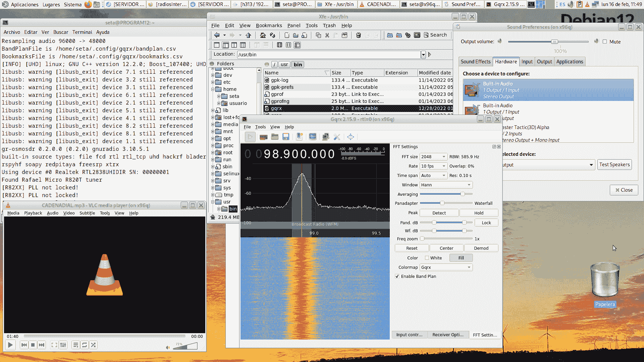The height and width of the screenshot is (362, 644).
Task: Click the Test Speakers button
Action: click(x=614, y=165)
